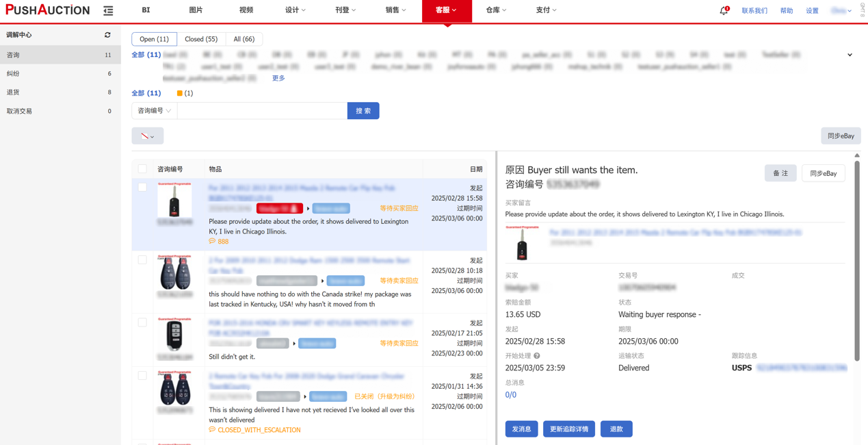Refresh the 调解中心 panel
Viewport: 868px width, 445px height.
pyautogui.click(x=107, y=35)
